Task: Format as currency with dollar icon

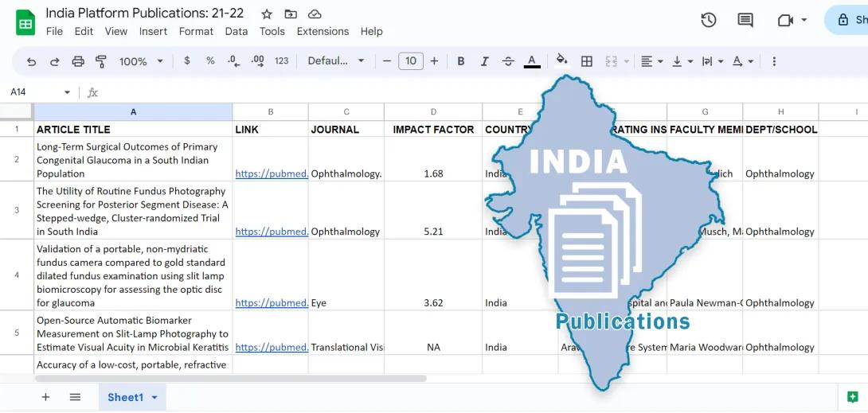Action: [187, 60]
